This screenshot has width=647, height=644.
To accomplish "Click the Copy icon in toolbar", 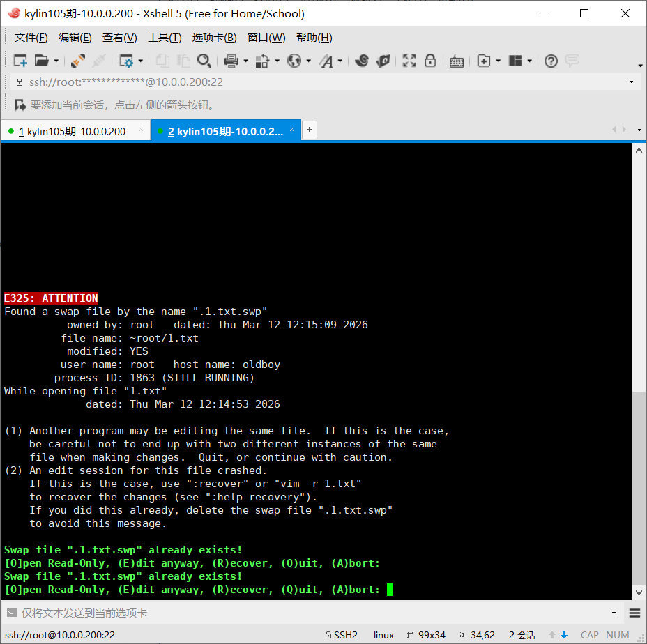I will coord(162,61).
